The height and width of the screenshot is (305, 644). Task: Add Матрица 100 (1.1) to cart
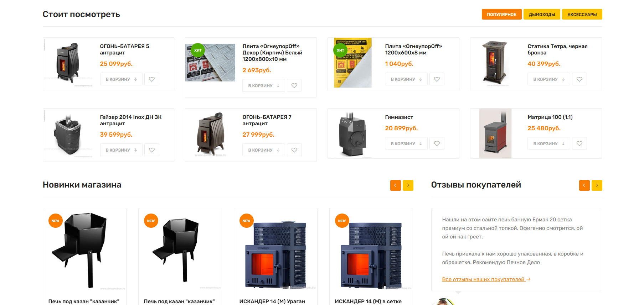coord(549,143)
